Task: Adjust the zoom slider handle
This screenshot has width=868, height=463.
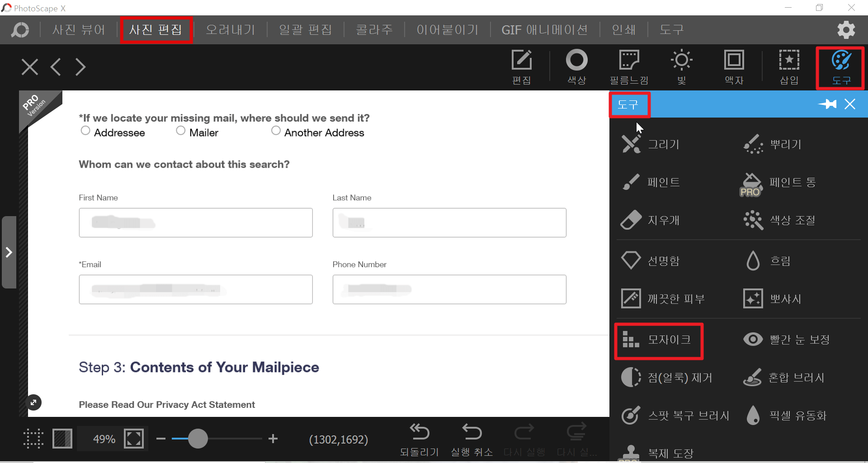Action: click(x=198, y=439)
